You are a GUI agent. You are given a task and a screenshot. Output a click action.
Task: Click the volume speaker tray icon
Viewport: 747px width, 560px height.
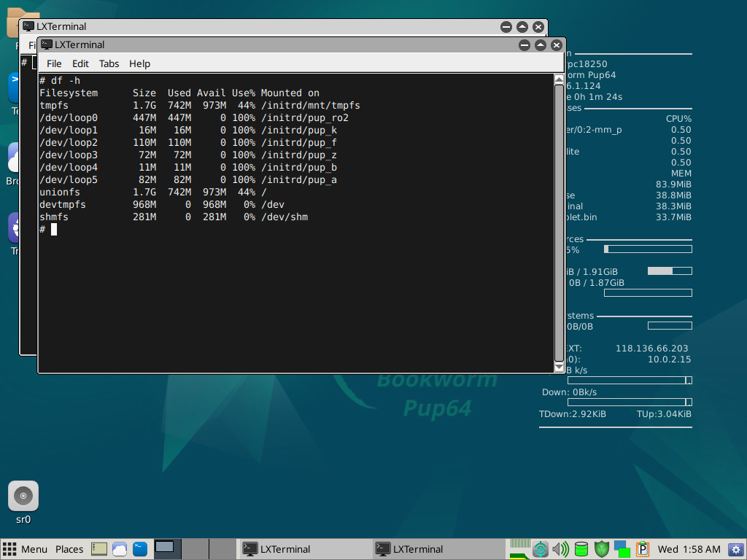[560, 549]
